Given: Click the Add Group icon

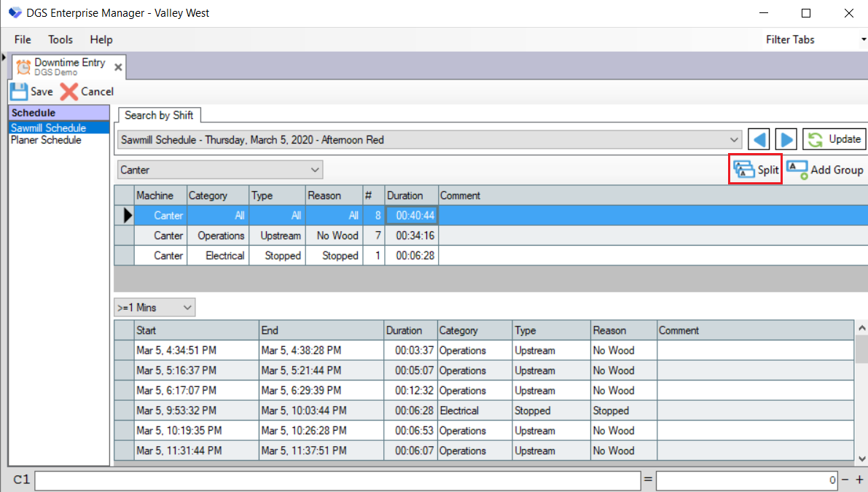Looking at the screenshot, I should [797, 170].
